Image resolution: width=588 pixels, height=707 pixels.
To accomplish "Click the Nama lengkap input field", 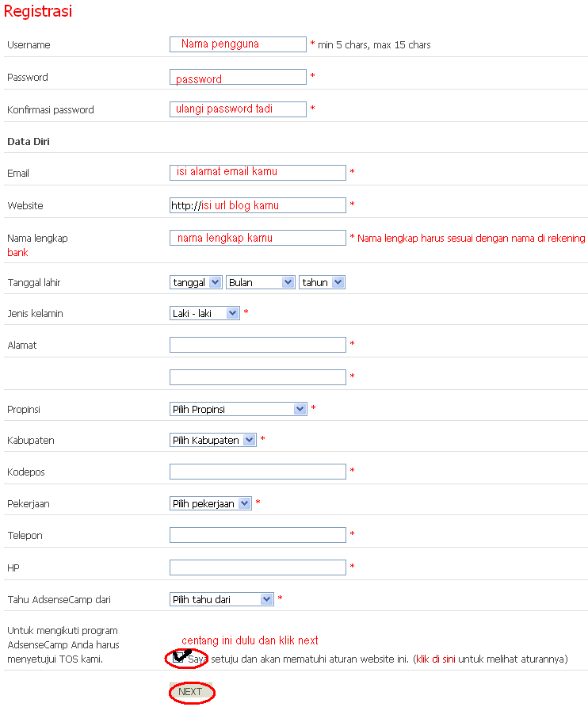I will tap(258, 238).
